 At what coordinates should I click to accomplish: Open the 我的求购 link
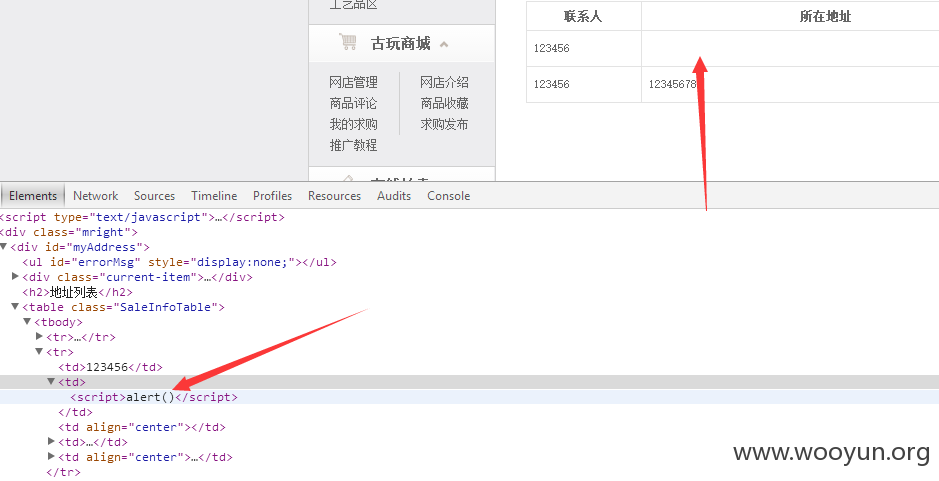pos(353,124)
